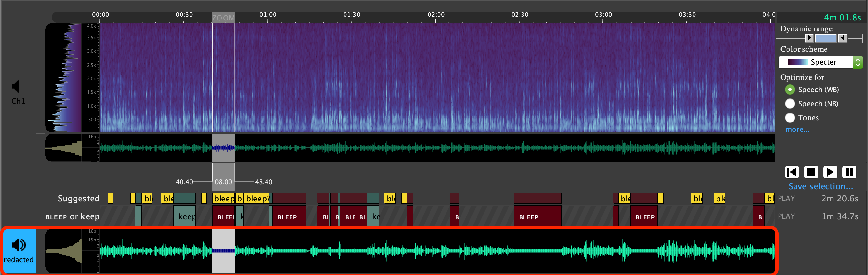Select Speech (WB) optimization

[x=789, y=90]
